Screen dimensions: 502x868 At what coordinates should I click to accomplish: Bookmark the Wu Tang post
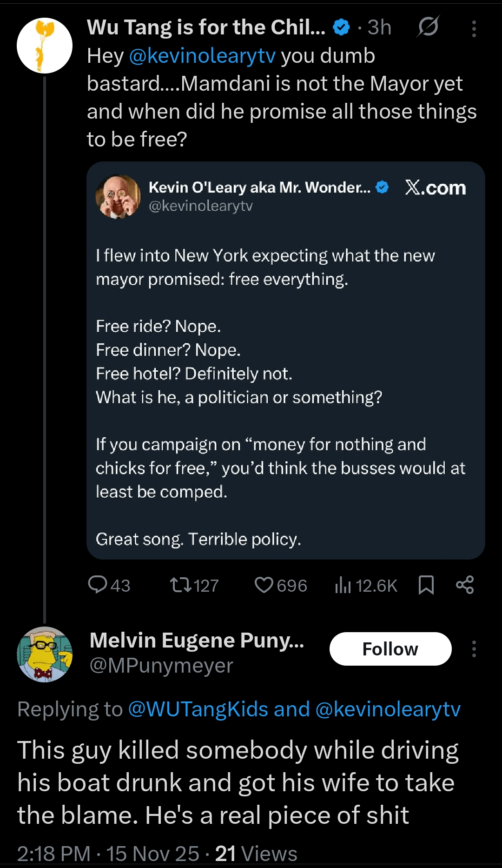426,585
